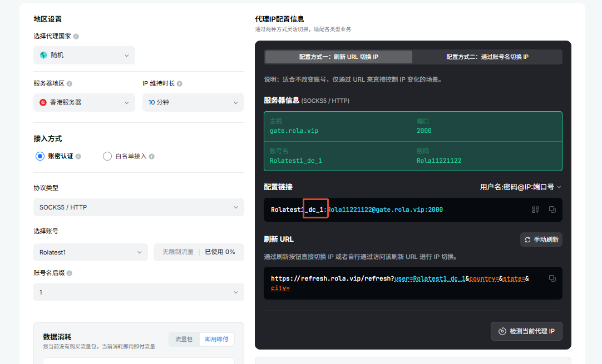Click the state= parameter in refresh URL
The height and width of the screenshot is (364, 602).
click(x=514, y=278)
